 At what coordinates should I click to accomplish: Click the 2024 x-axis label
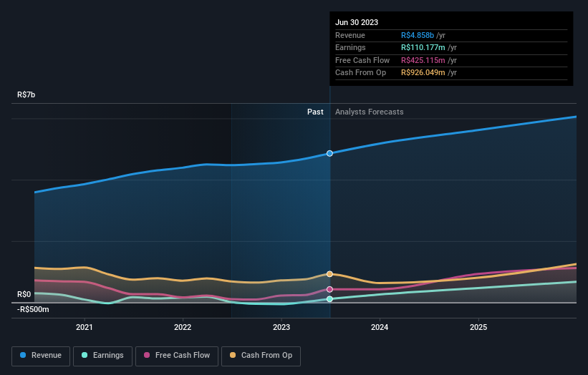(x=380, y=327)
